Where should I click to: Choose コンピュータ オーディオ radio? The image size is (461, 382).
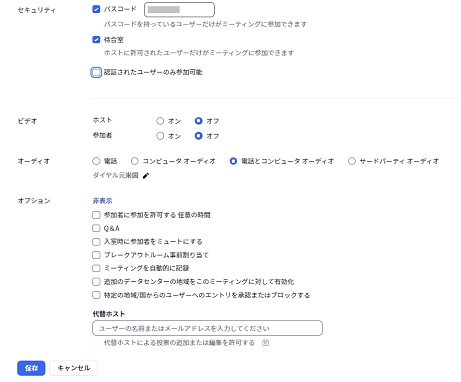(x=135, y=161)
